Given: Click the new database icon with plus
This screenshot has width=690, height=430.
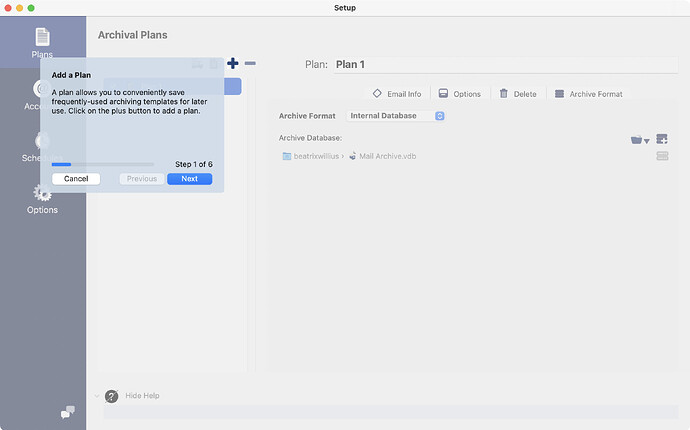Looking at the screenshot, I should [662, 139].
